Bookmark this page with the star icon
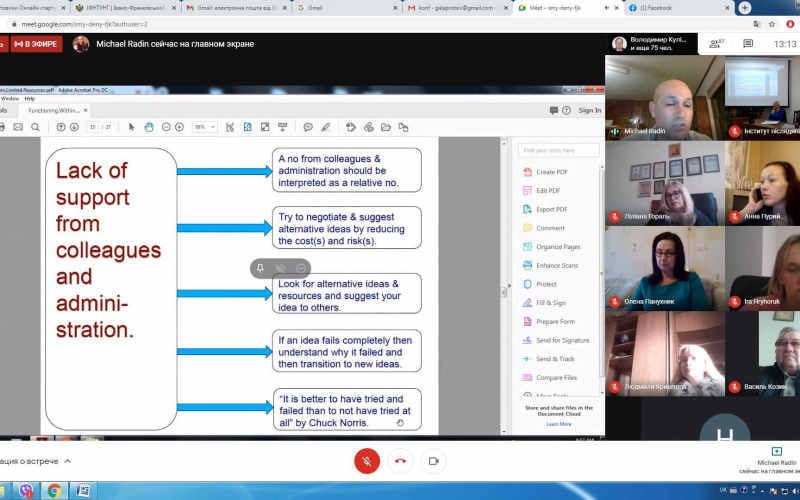The width and height of the screenshot is (800, 500). [772, 24]
